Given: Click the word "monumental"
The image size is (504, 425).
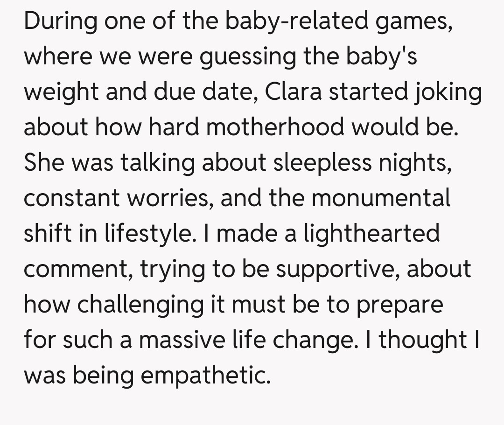Looking at the screenshot, I should [x=381, y=198].
